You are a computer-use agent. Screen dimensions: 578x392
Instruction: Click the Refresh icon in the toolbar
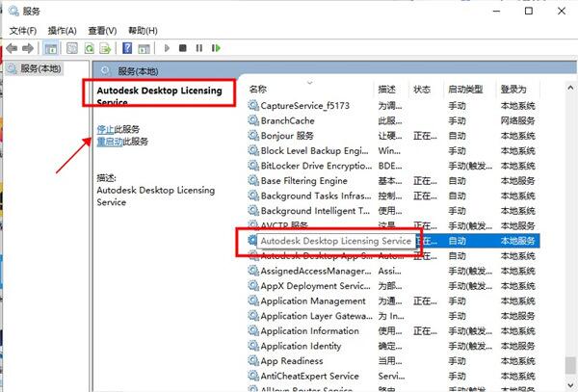coord(89,47)
